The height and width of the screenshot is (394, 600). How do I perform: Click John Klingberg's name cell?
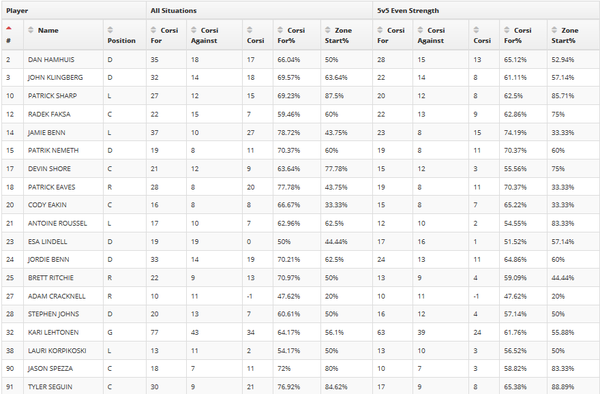55,78
